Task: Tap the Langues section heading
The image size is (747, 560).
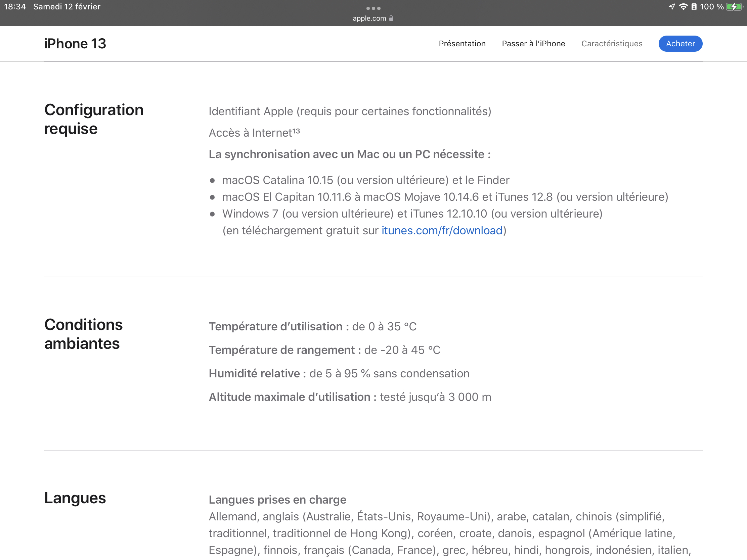Action: 75,498
